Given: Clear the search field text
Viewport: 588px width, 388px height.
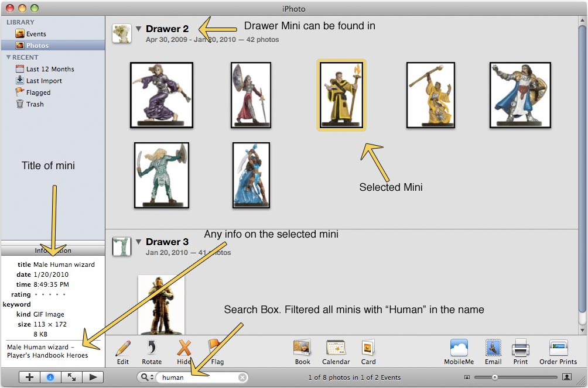Looking at the screenshot, I should click(242, 377).
